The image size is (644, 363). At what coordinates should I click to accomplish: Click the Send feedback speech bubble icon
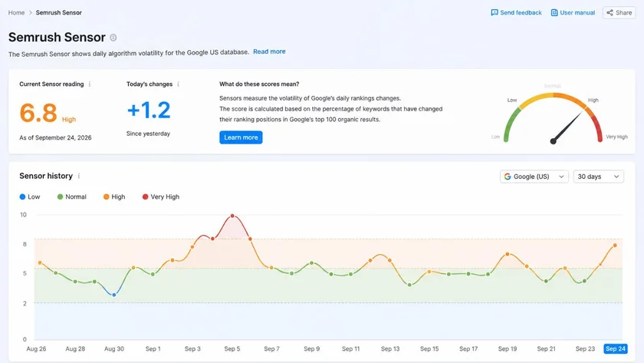(495, 13)
